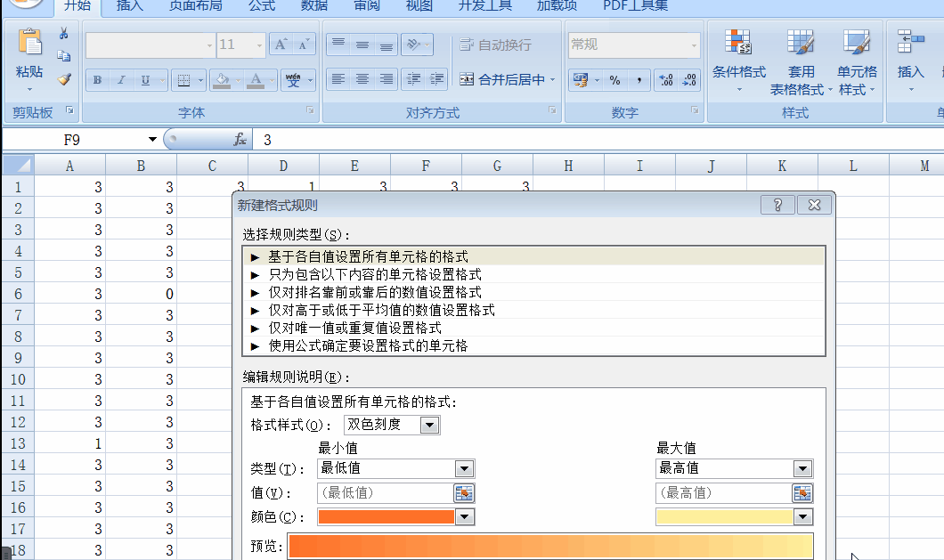
Task: Switch to the 插入 ribbon tab
Action: [x=129, y=6]
